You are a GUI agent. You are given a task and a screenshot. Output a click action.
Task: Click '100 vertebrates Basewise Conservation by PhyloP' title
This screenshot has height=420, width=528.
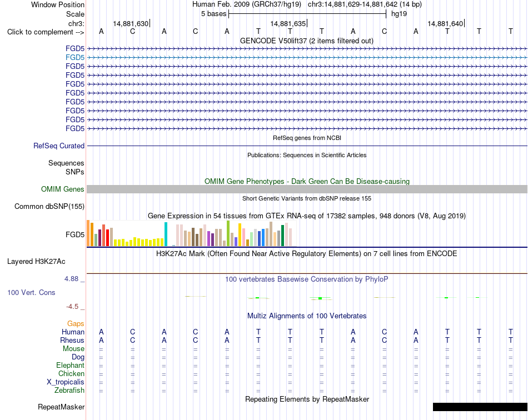pyautogui.click(x=306, y=279)
